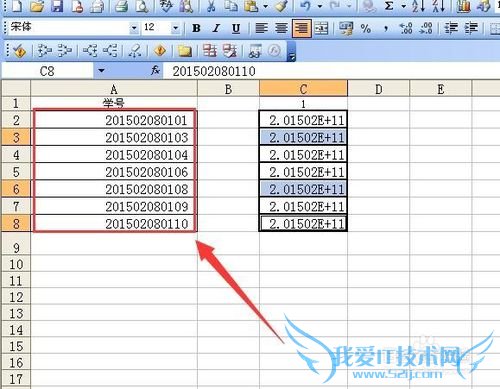Clear validation circles
Screen dimensions: 500x389
[230, 51]
